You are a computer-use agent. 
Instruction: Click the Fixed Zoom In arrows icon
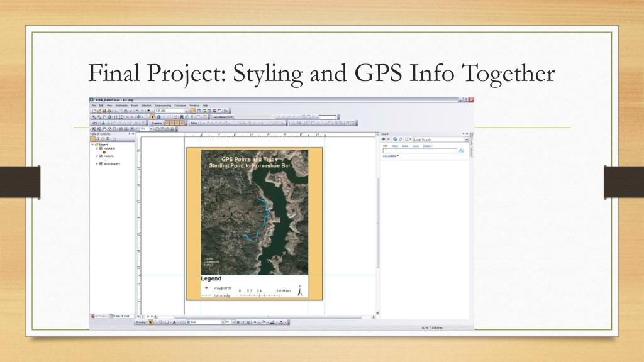(116, 117)
